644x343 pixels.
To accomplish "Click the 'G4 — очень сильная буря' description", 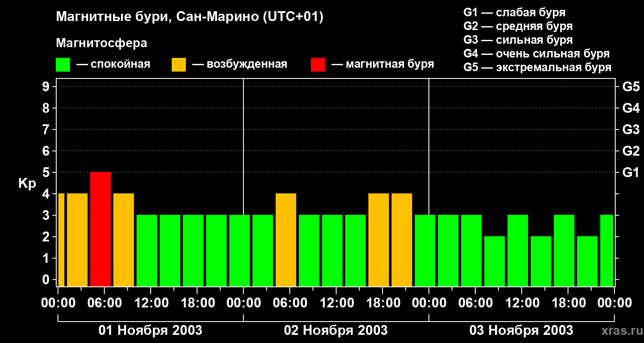I will tap(536, 54).
